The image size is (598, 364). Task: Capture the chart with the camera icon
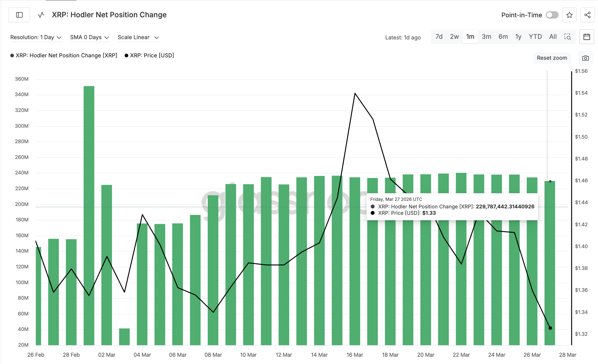(585, 58)
